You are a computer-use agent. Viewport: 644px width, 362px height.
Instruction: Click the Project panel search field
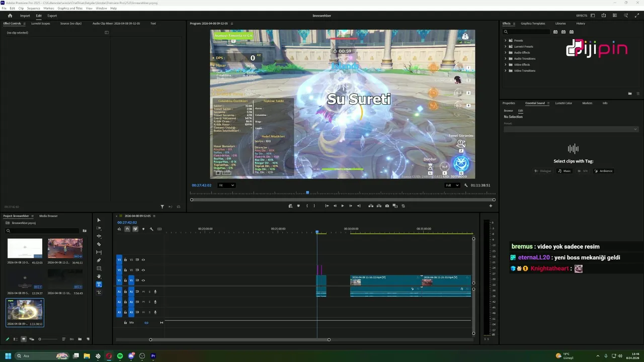[x=43, y=231]
